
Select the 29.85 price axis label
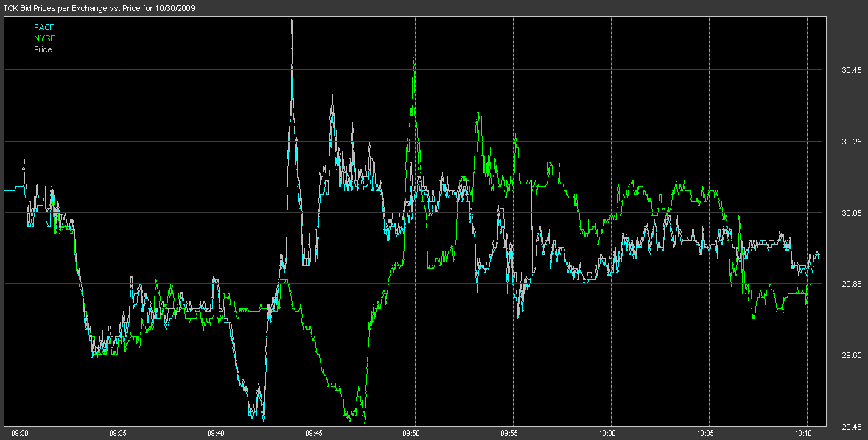click(851, 284)
